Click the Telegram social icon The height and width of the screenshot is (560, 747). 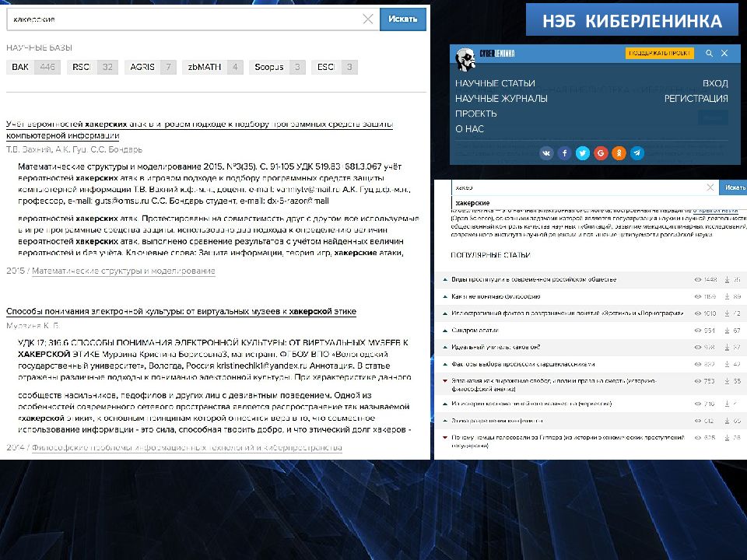pos(637,153)
